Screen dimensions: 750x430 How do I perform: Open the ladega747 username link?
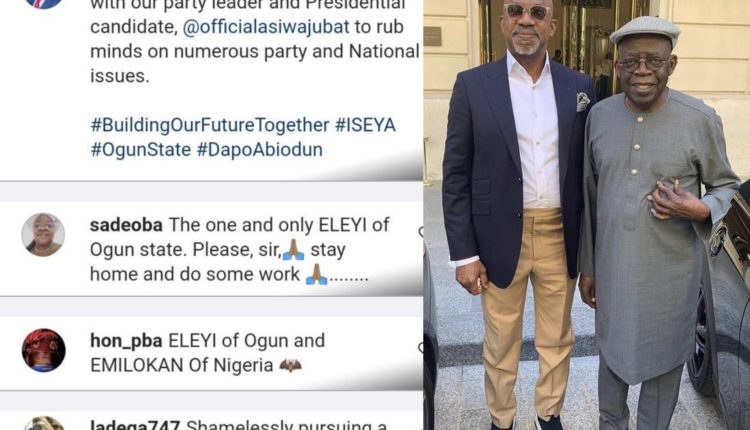[x=135, y=425]
